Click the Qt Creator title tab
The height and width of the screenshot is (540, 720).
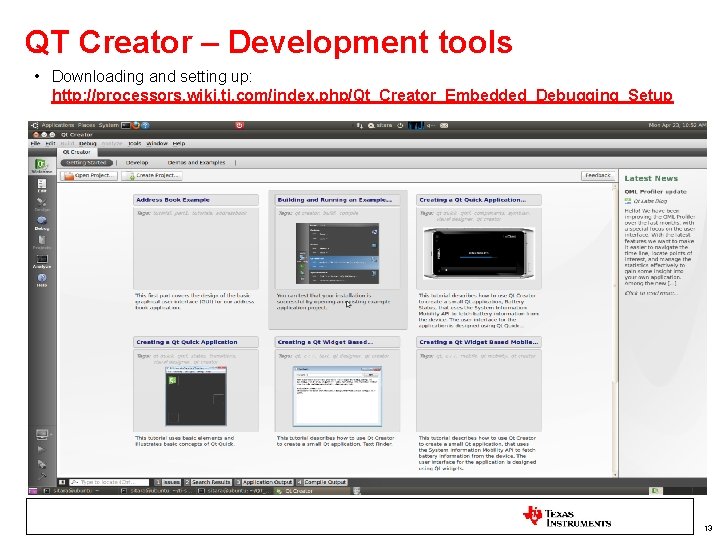pyautogui.click(x=77, y=152)
